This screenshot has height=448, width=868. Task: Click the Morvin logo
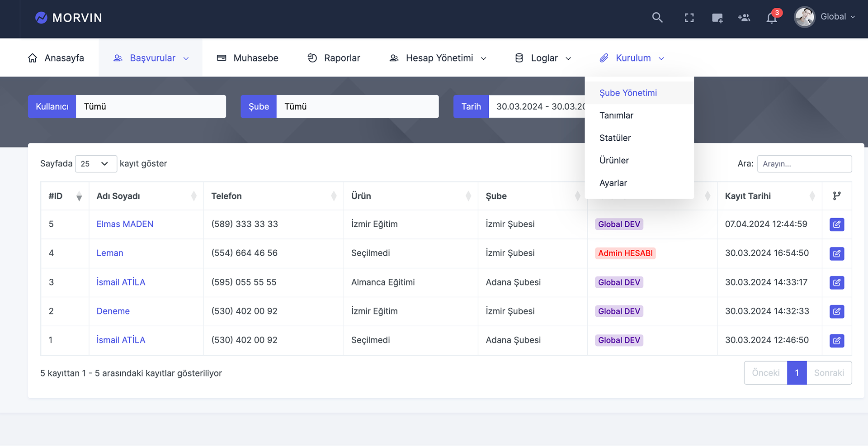[69, 18]
